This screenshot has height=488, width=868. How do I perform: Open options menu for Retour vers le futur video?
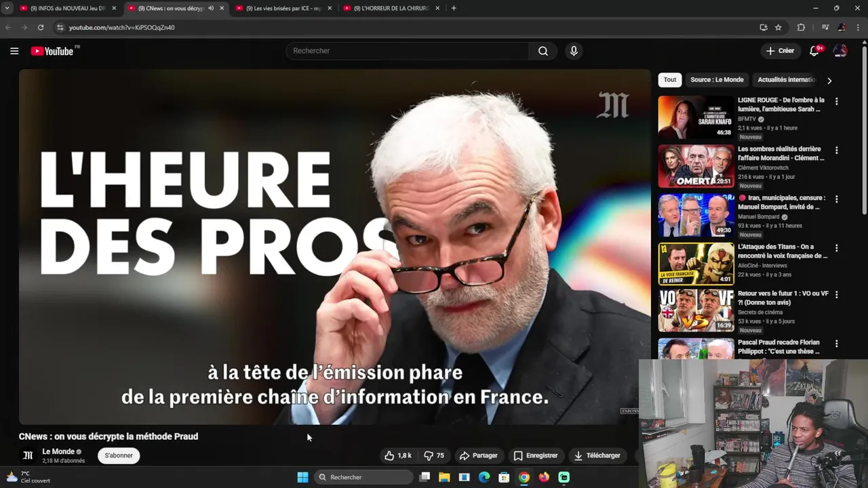coord(836,295)
